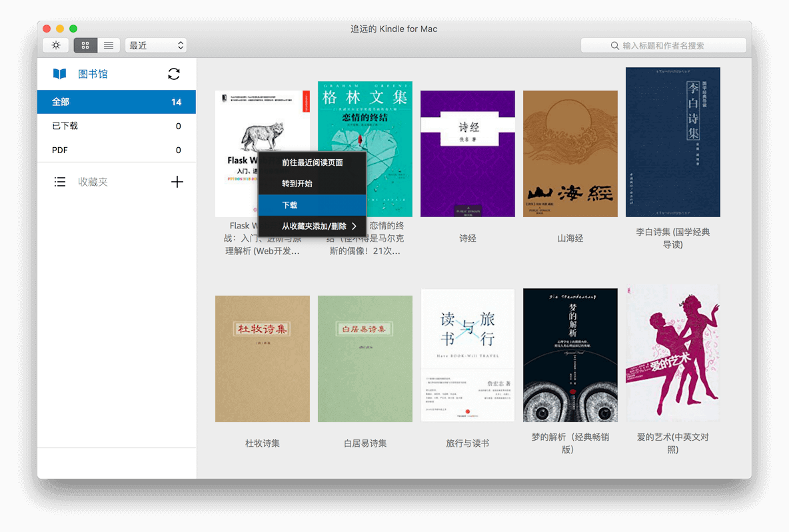
Task: Open the 诗经 purple book cover
Action: tap(467, 154)
